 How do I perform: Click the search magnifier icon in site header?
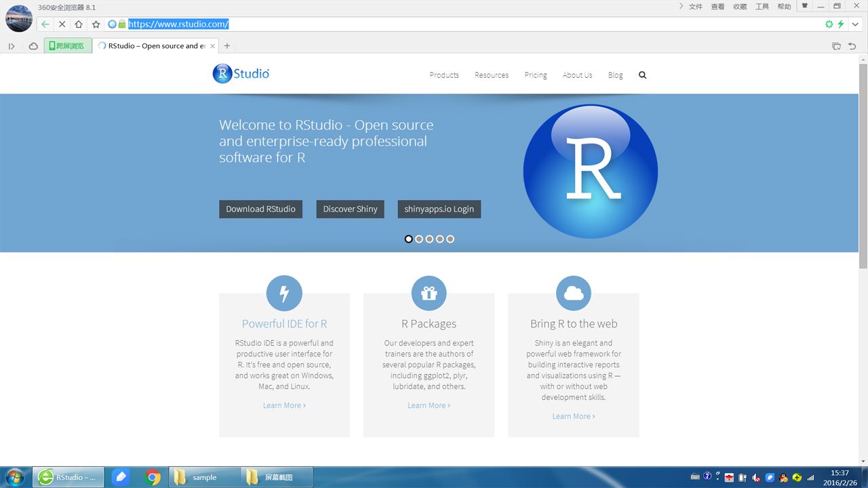(x=642, y=75)
